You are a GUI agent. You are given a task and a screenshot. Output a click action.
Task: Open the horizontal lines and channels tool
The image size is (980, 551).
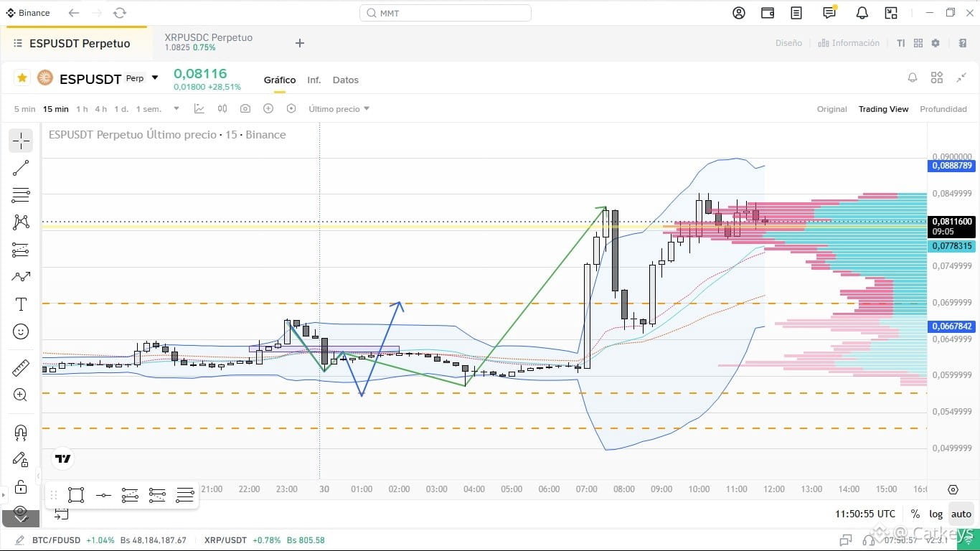point(21,195)
